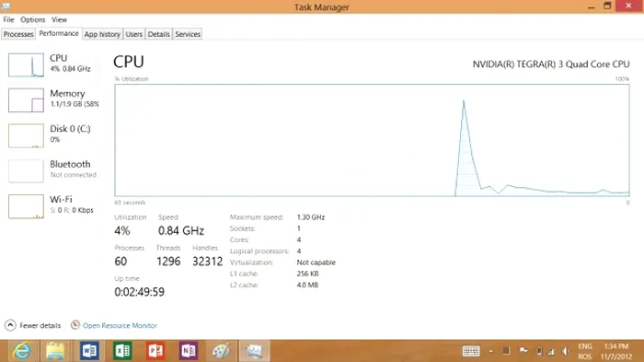Click the Performance tab
The height and width of the screenshot is (362, 644).
[x=59, y=34]
